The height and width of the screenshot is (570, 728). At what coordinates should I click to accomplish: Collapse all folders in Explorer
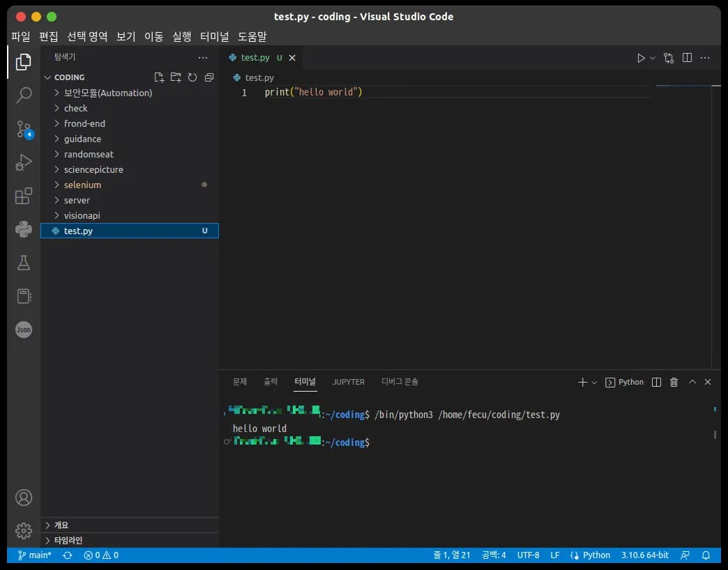pos(208,77)
